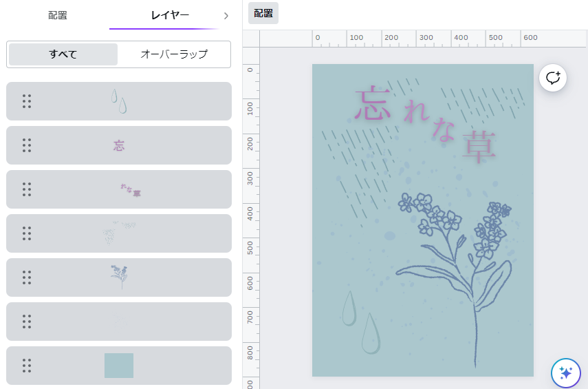This screenshot has height=389, width=588.
Task: Select the レイヤー tab
Action: (170, 15)
